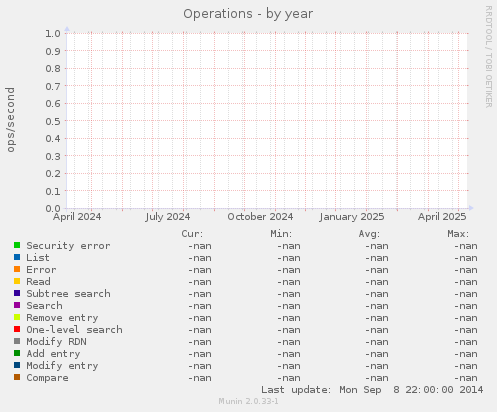Image resolution: width=497 pixels, height=412 pixels.
Task: Click the 'Remove entry' legend label
Action: tap(62, 318)
